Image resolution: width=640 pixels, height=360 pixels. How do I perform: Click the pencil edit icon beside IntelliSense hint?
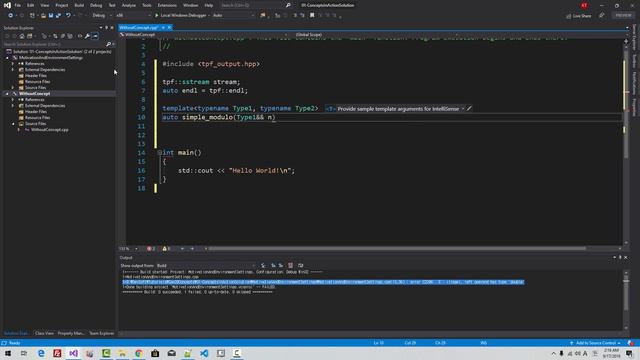[x=469, y=109]
